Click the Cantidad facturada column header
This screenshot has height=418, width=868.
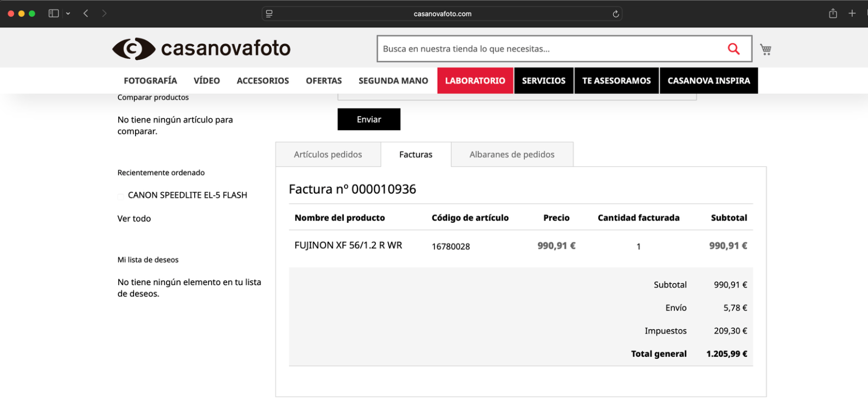click(639, 218)
